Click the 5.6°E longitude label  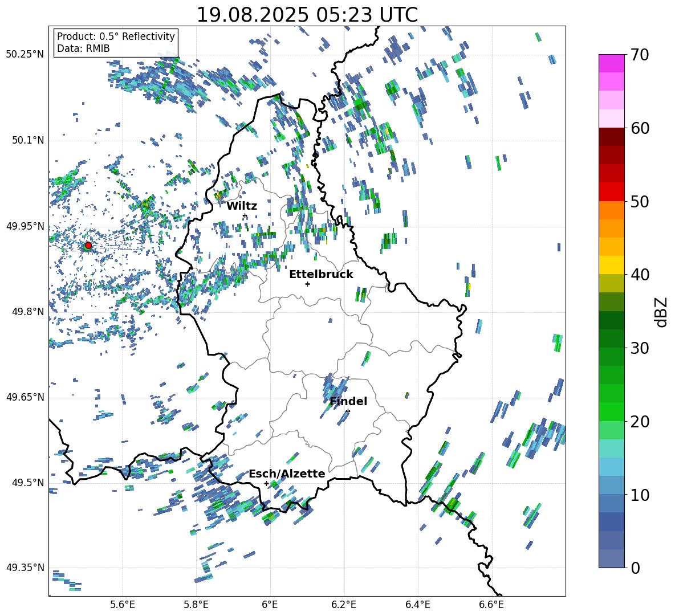123,605
